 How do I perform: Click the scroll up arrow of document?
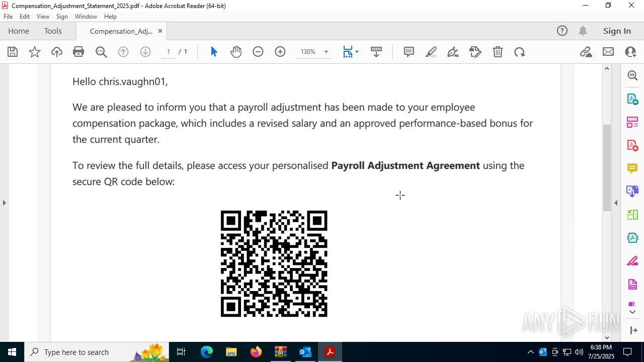tap(607, 68)
